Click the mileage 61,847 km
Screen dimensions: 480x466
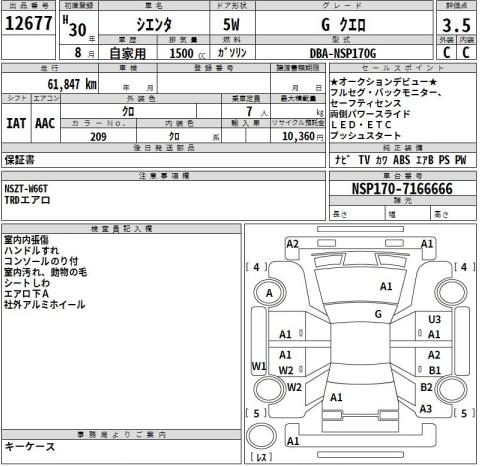72,84
